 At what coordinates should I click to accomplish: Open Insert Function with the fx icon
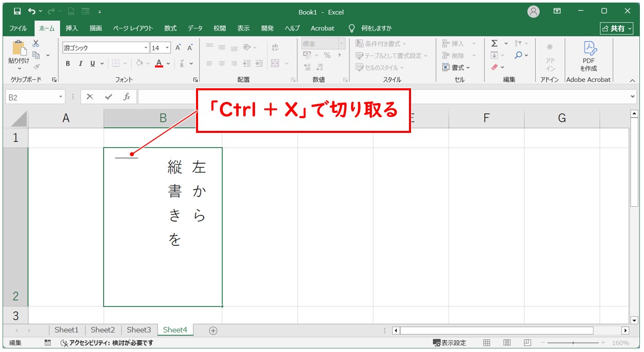pyautogui.click(x=126, y=96)
